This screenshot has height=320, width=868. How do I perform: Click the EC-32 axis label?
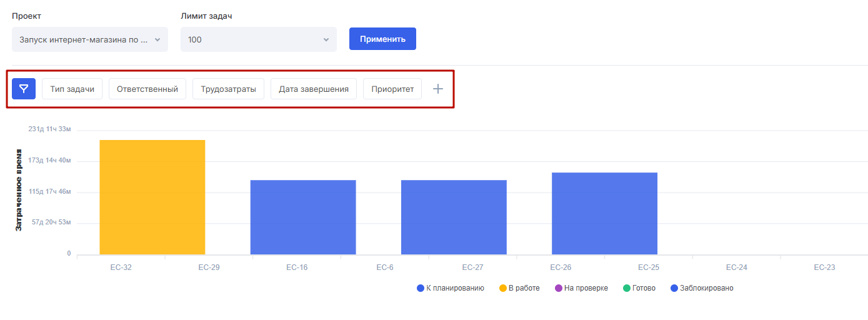point(121,267)
